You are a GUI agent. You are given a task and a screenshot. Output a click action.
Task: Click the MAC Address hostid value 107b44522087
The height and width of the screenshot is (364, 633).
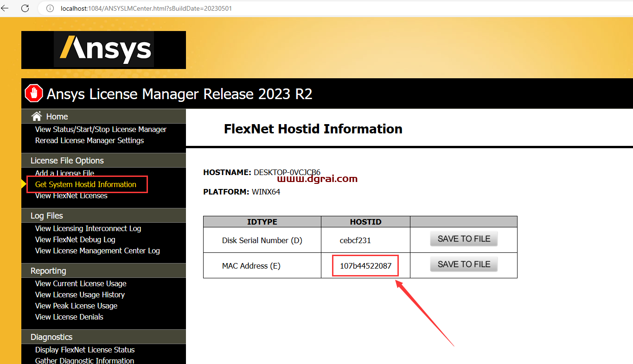coord(365,266)
